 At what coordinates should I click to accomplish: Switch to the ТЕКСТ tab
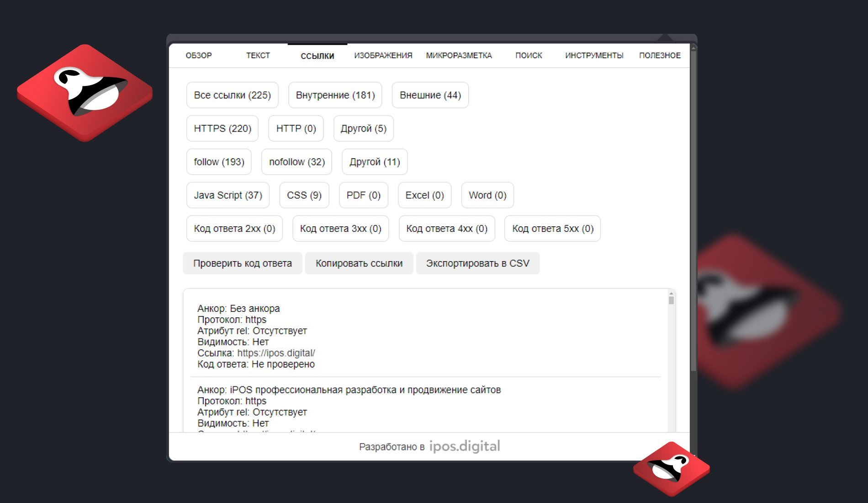[x=258, y=55]
